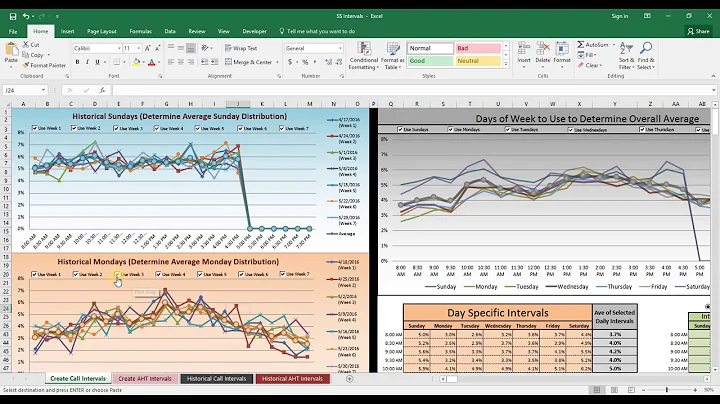Open the font name dropdown
Image resolution: width=720 pixels, height=404 pixels.
[119, 48]
